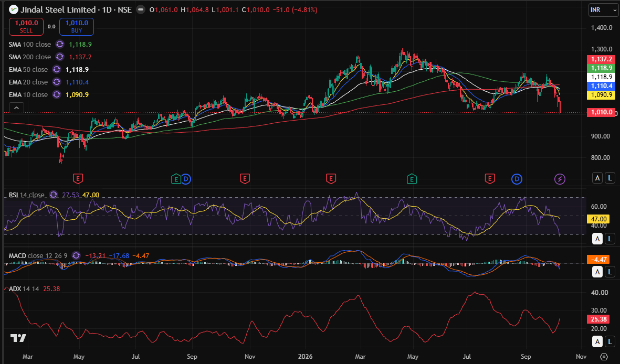620x364 pixels.
Task: Click the TradingView logo
Action: point(18,338)
